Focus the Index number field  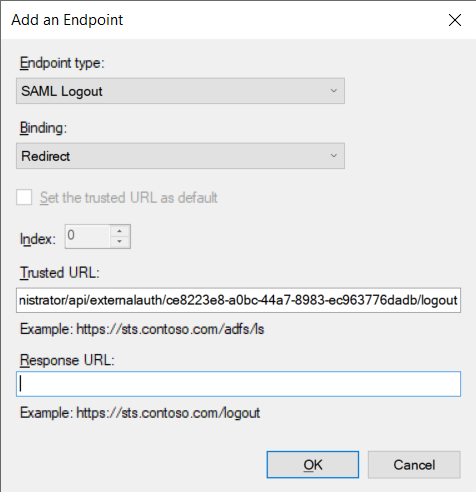click(87, 236)
